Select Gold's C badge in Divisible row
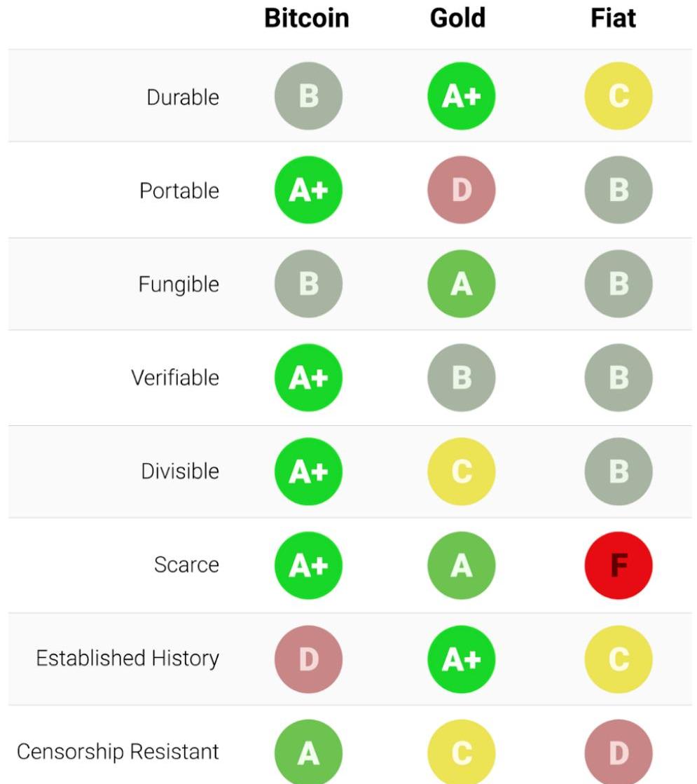 pos(462,472)
